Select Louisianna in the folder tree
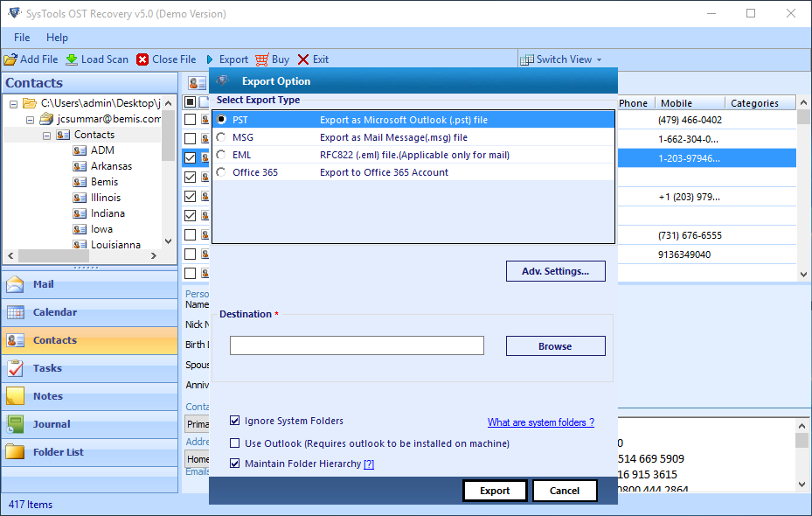This screenshot has width=812, height=516. coord(115,245)
